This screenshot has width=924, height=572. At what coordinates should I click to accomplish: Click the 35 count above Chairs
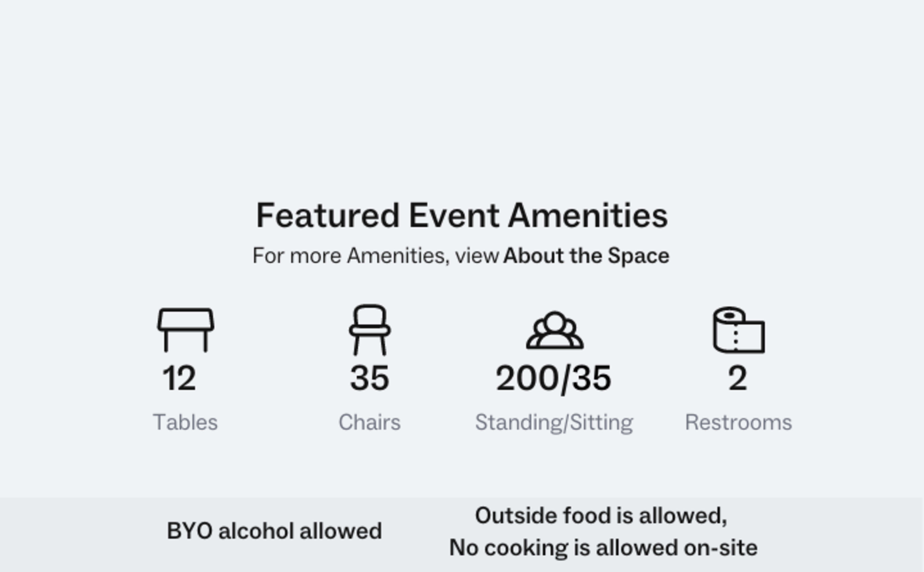click(x=370, y=378)
